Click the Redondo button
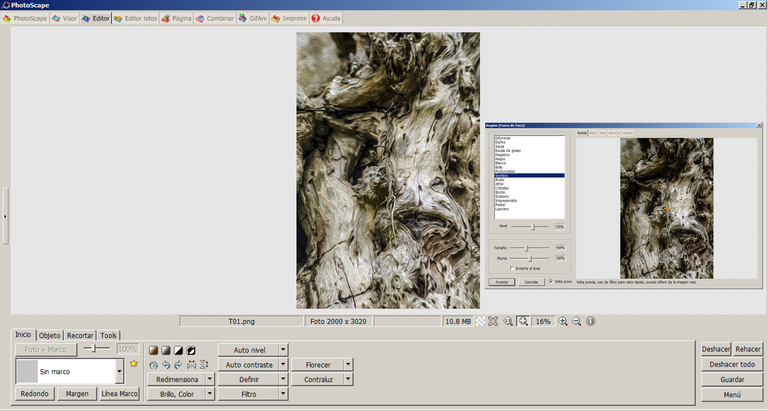The image size is (768, 411). [x=34, y=393]
